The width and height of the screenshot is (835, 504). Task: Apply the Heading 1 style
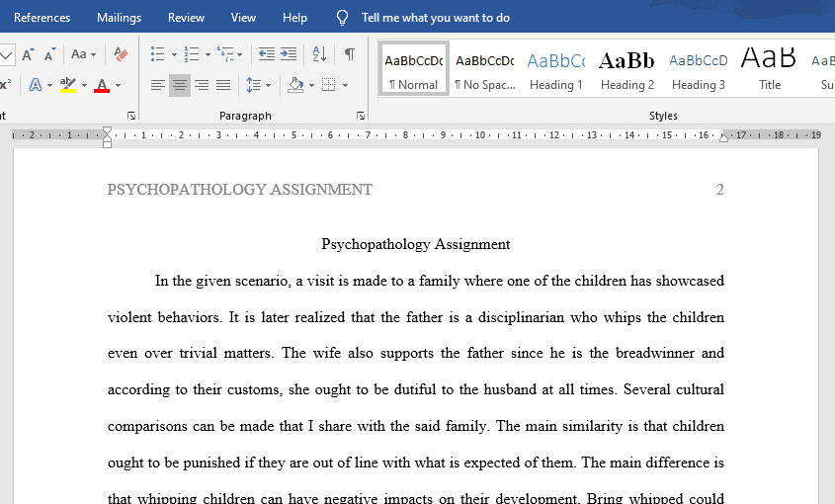(x=556, y=69)
